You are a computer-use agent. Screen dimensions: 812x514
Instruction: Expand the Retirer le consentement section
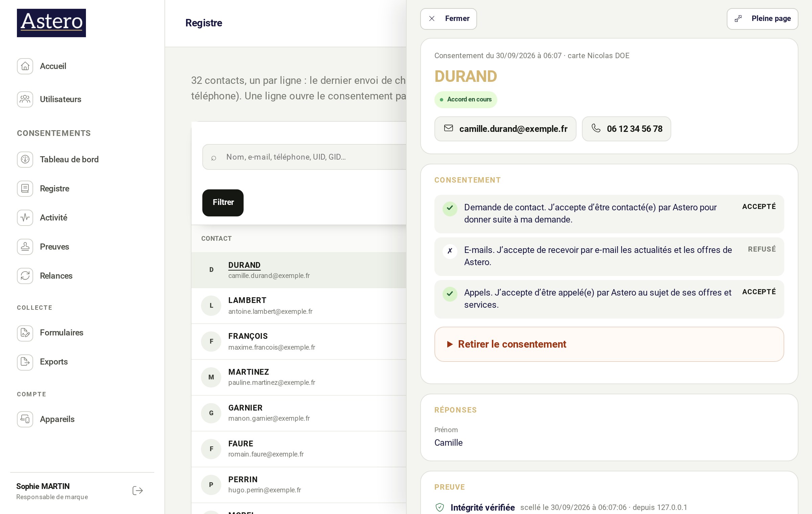tap(609, 344)
